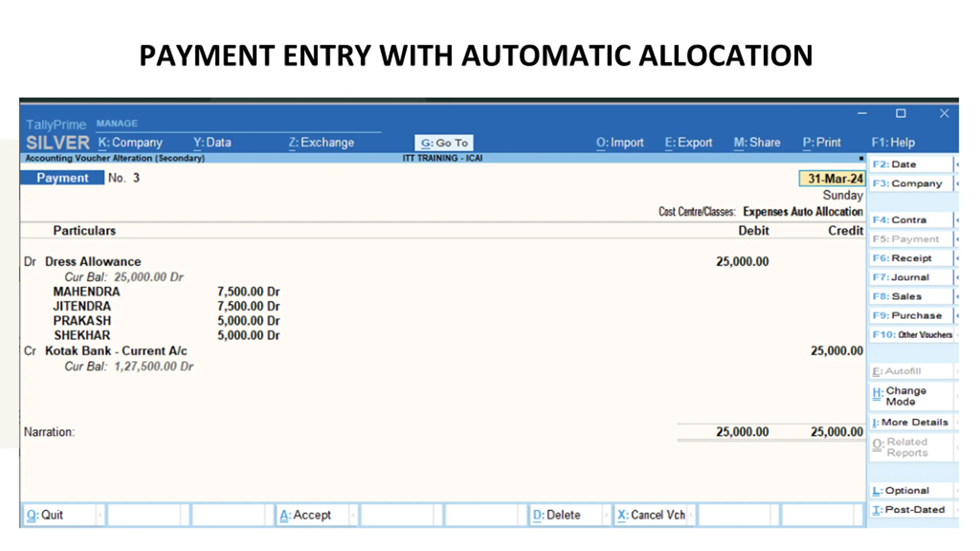Screen dimensions: 980x551
Task: Switch to F4: Contra voucher
Action: tap(911, 220)
